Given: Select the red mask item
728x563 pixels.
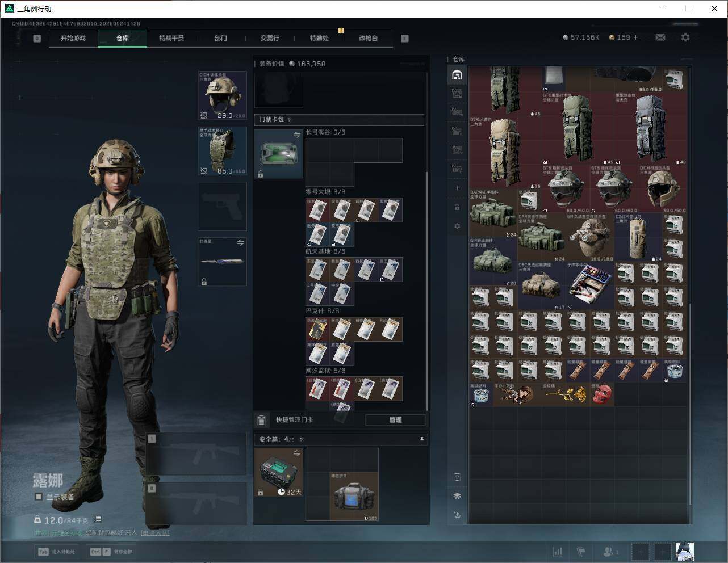Looking at the screenshot, I should (x=603, y=394).
